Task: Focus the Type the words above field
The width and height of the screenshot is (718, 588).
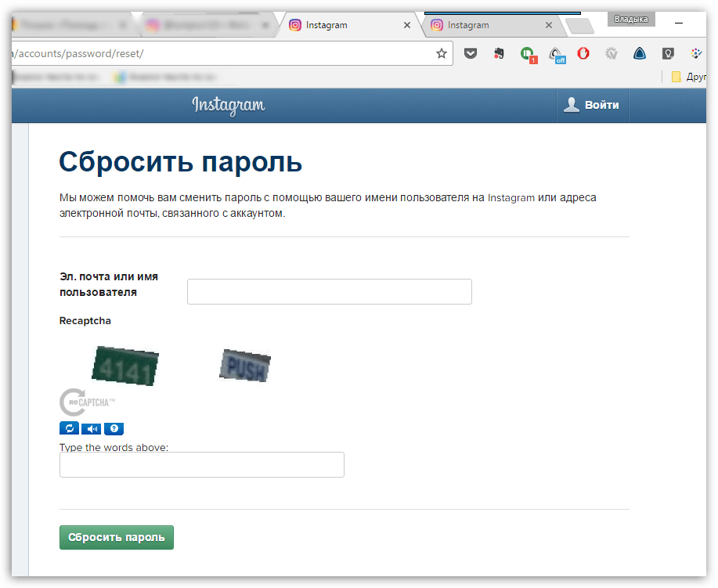Action: (x=201, y=465)
